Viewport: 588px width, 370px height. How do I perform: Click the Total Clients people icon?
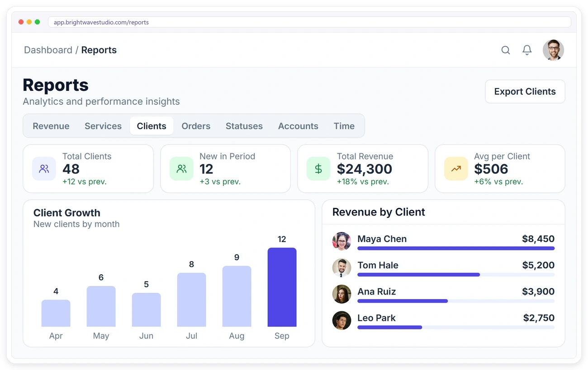44,169
